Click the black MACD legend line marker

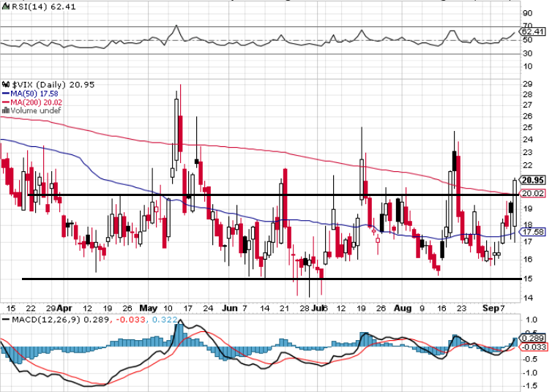pos(6,320)
